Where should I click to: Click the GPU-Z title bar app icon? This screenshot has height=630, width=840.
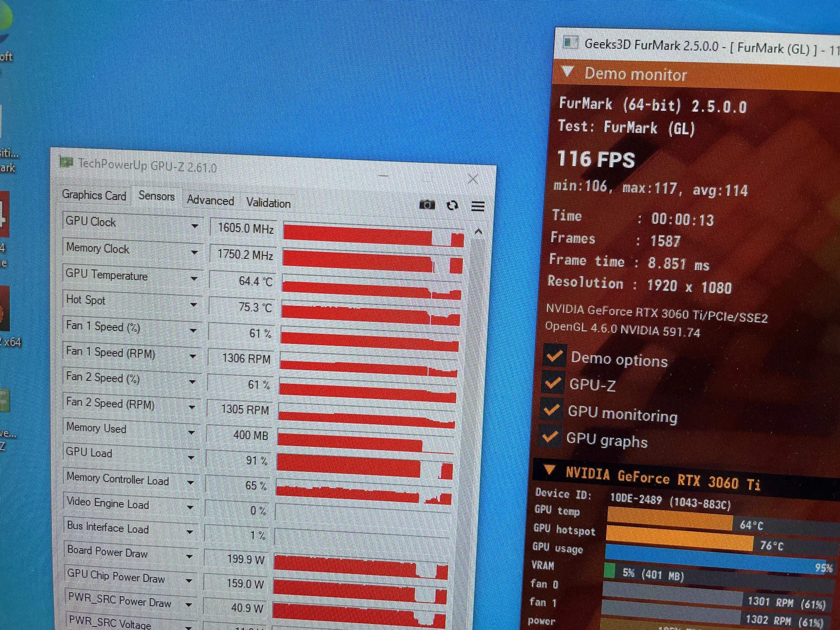click(x=66, y=162)
